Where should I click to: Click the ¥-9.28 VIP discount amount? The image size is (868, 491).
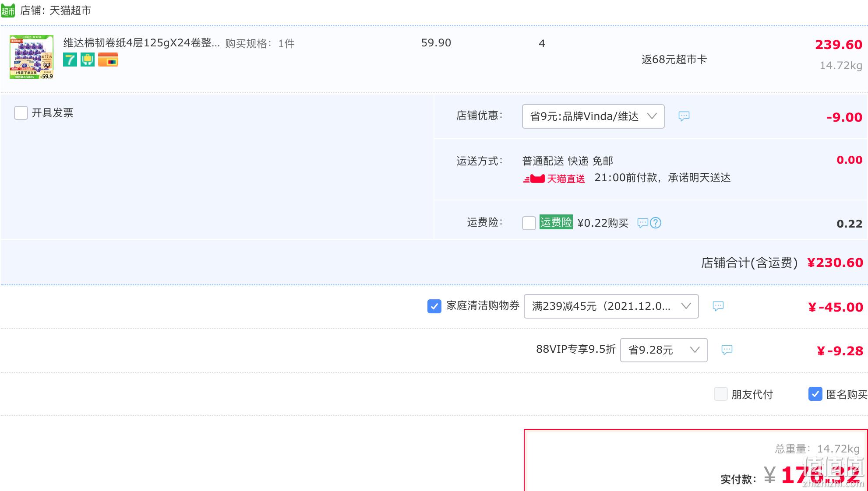point(840,351)
